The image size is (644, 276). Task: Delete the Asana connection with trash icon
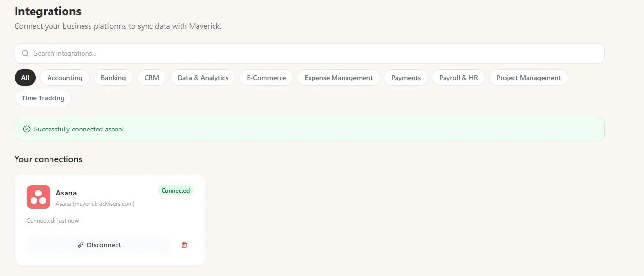(x=184, y=245)
